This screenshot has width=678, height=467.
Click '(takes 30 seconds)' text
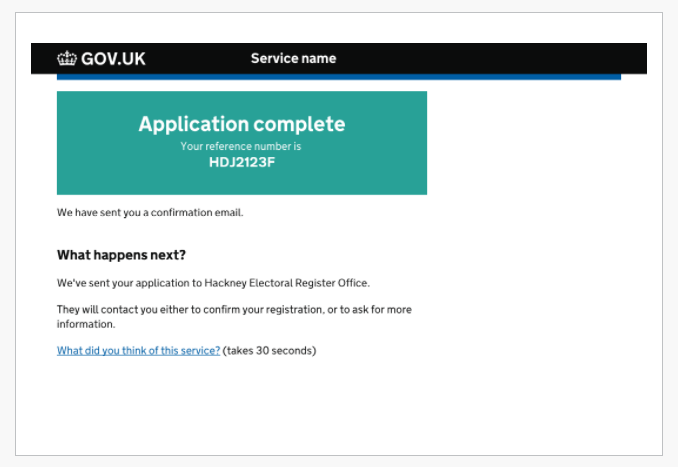pyautogui.click(x=269, y=350)
